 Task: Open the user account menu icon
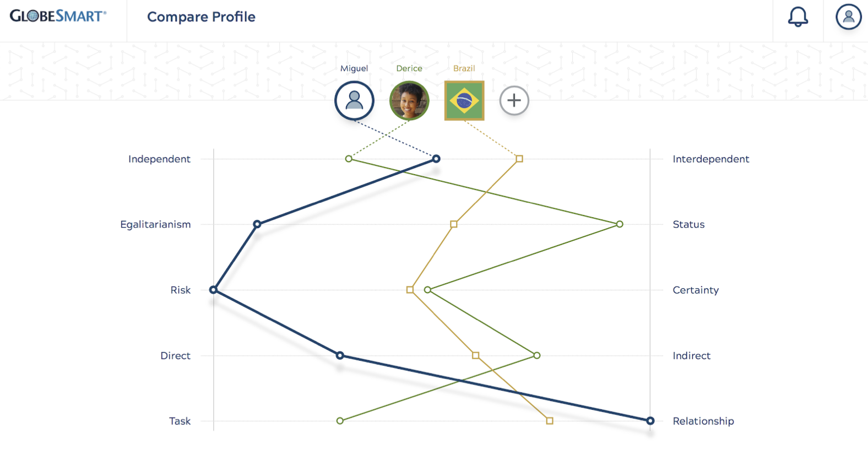point(848,17)
